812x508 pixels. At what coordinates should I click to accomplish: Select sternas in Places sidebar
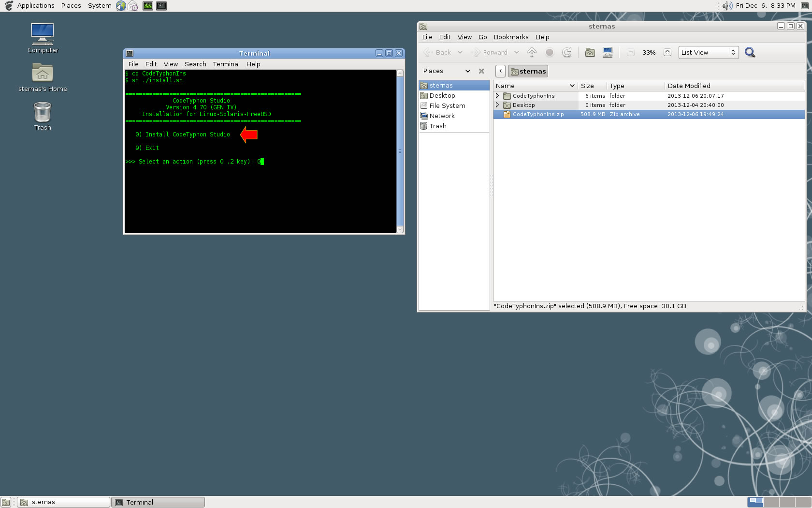click(454, 85)
